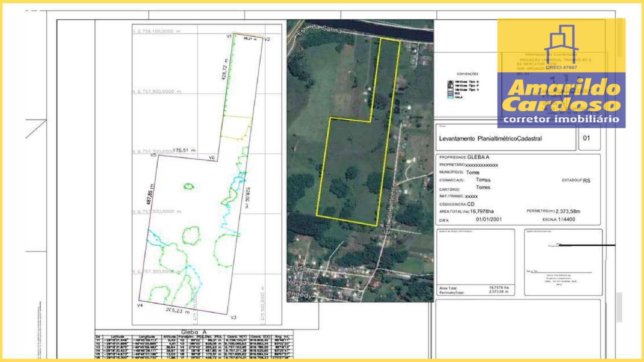Click the green contour ring near the plan center
The width and height of the screenshot is (644, 362).
click(x=189, y=186)
